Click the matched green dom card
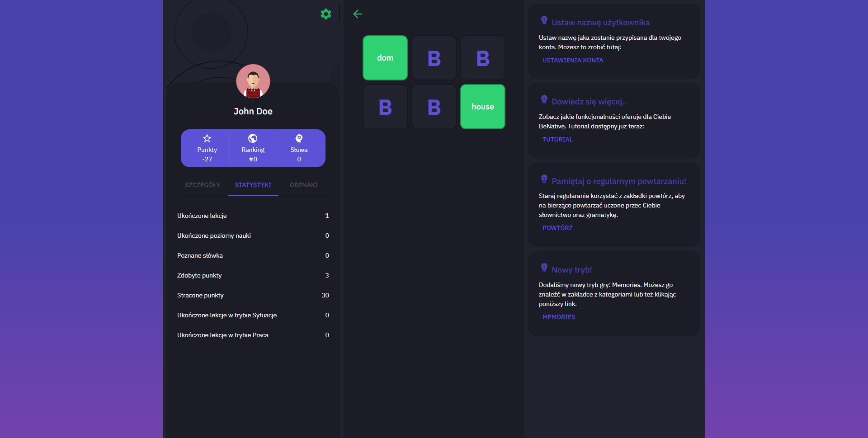 (x=385, y=57)
